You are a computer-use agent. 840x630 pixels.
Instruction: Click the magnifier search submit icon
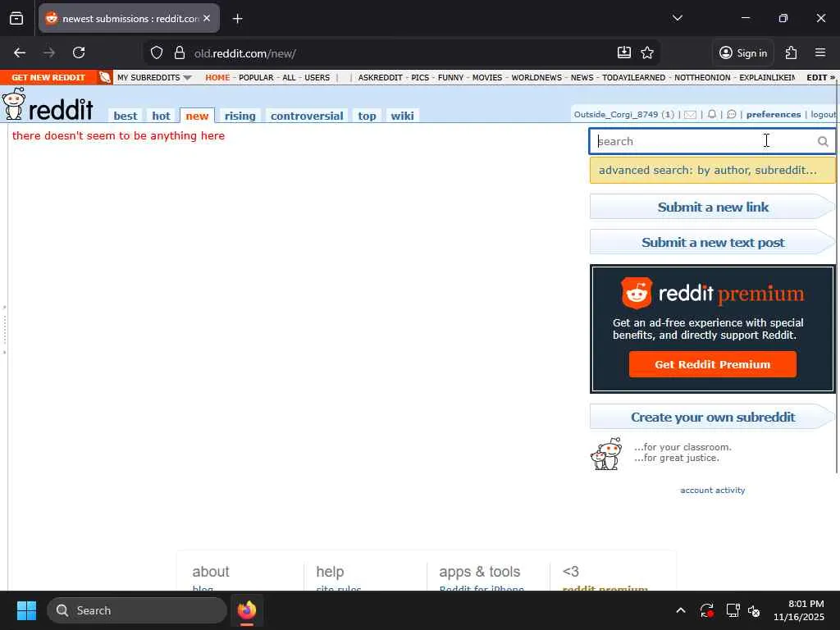pos(823,141)
